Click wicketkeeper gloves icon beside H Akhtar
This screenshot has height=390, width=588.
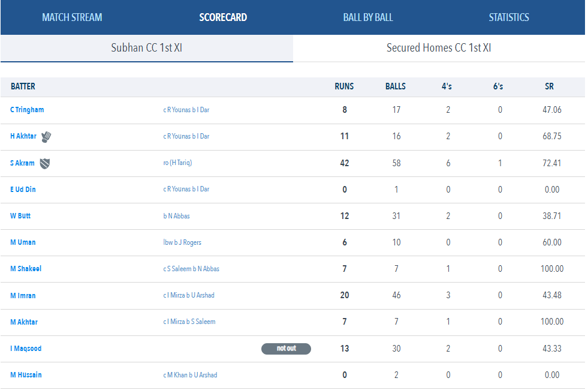(x=46, y=137)
